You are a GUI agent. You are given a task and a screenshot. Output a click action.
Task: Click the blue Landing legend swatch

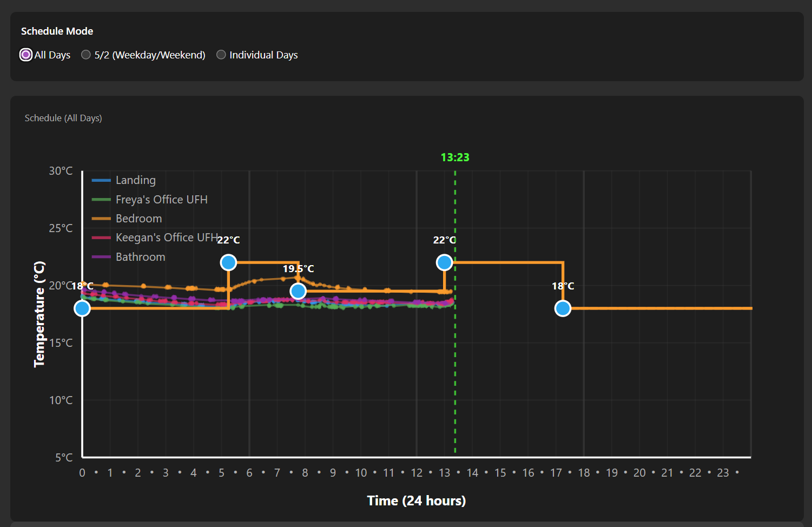(x=101, y=180)
